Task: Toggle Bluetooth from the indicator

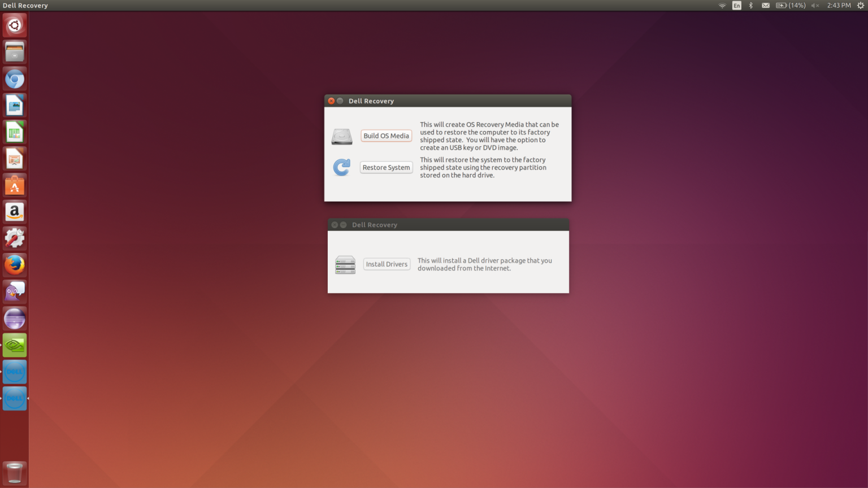Action: (750, 5)
